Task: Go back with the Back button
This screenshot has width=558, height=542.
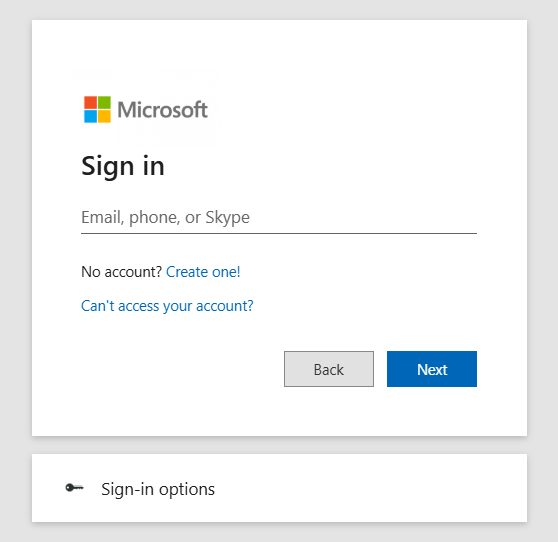Action: click(x=329, y=369)
